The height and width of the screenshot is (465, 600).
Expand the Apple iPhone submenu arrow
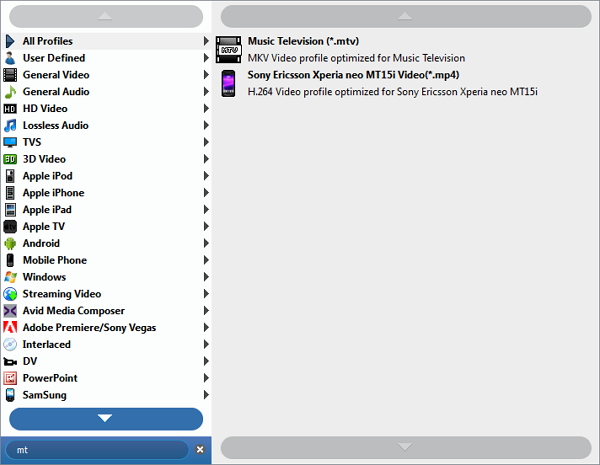[206, 193]
